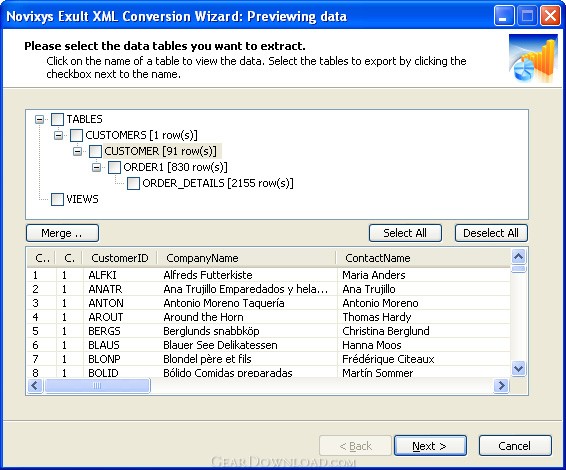Collapse the CUSTOMERS tree node
The width and height of the screenshot is (566, 470).
coord(58,135)
